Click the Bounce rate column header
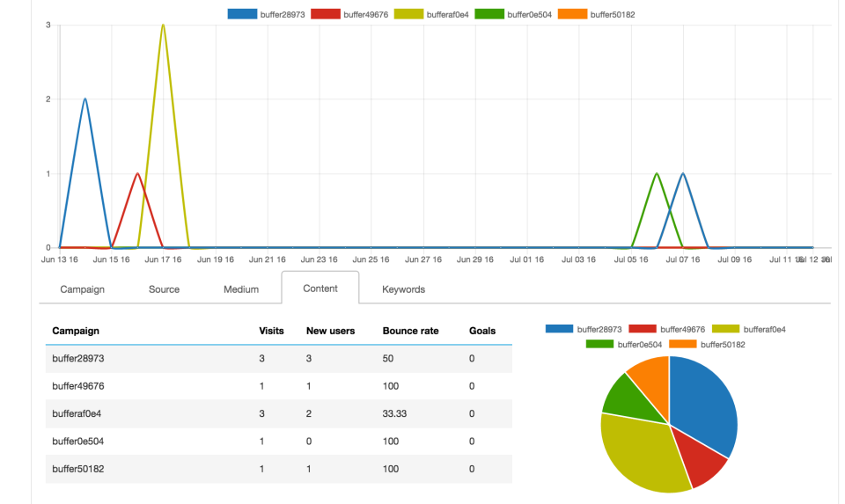The width and height of the screenshot is (845, 504). tap(410, 331)
